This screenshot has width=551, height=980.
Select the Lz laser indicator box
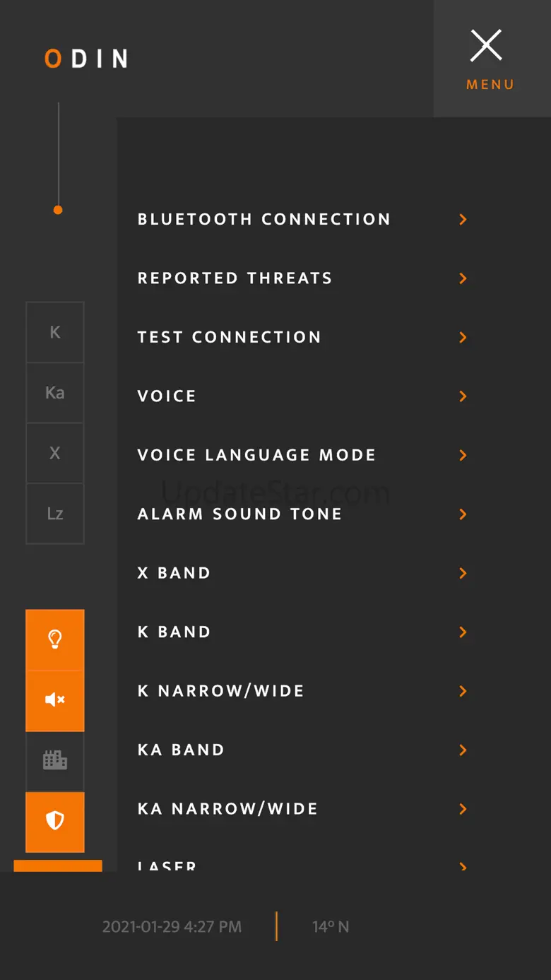[55, 514]
